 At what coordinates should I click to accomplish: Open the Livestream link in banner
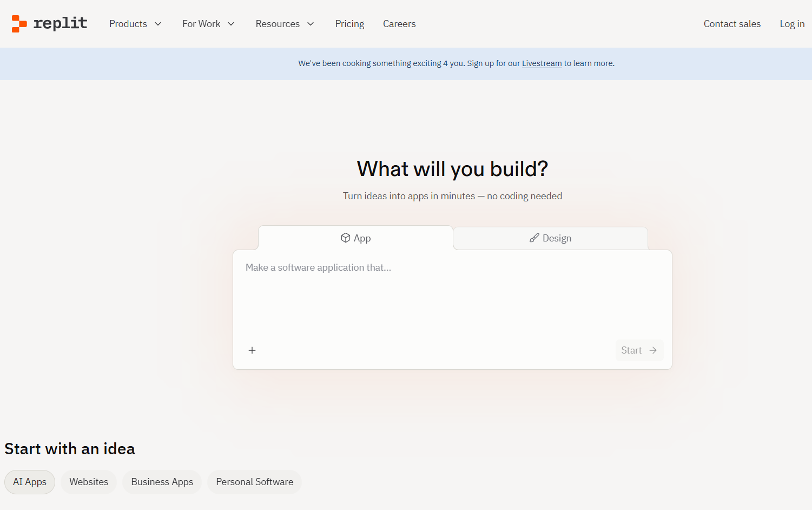542,63
